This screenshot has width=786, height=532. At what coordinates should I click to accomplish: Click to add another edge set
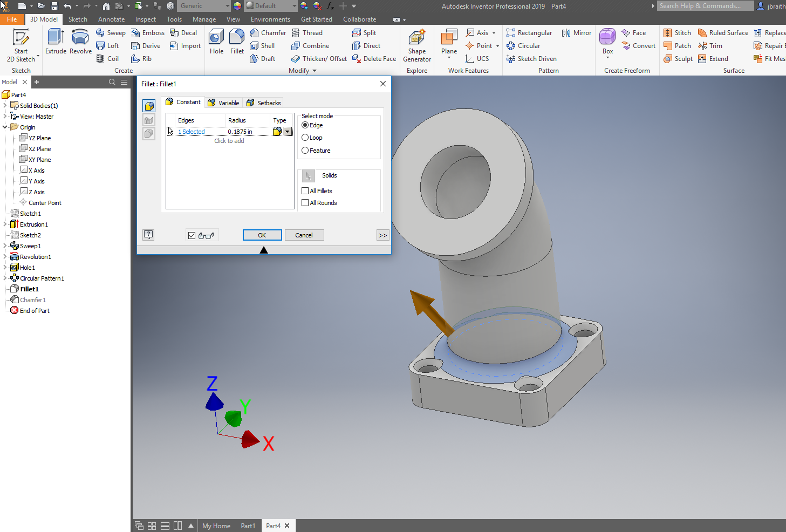tap(229, 141)
